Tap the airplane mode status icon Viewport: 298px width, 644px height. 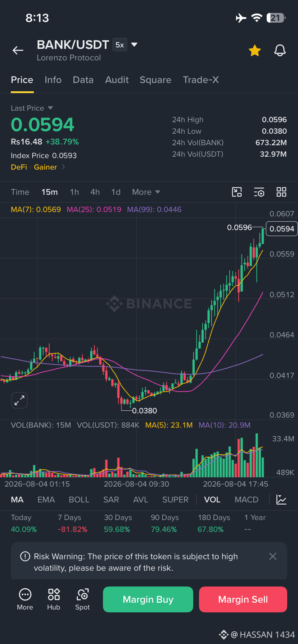[x=241, y=18]
